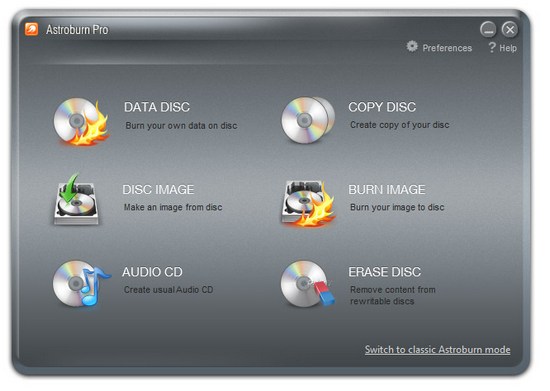550x391 pixels.
Task: Click the Astroburn Pro window title
Action: 77,30
